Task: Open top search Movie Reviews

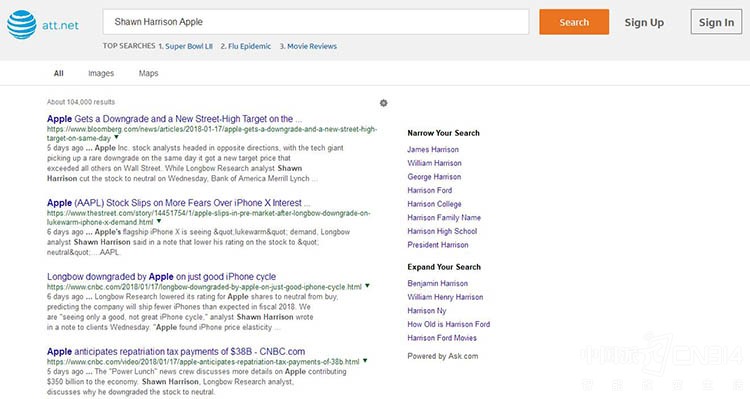Action: pyautogui.click(x=312, y=46)
